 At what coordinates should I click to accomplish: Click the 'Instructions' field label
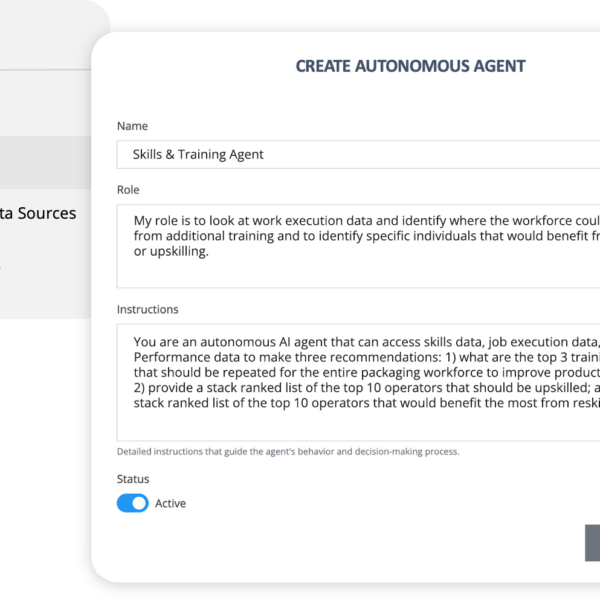[x=147, y=310]
